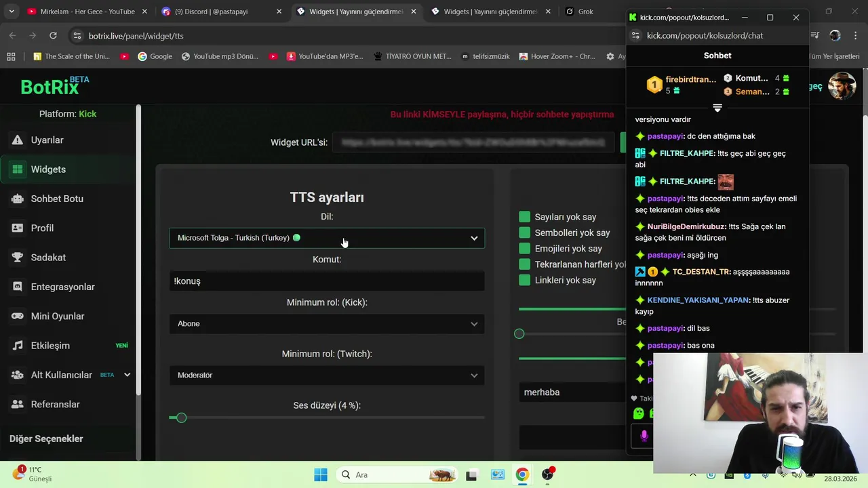Open the Dil voice dropdown
The width and height of the screenshot is (868, 488).
[x=327, y=238]
